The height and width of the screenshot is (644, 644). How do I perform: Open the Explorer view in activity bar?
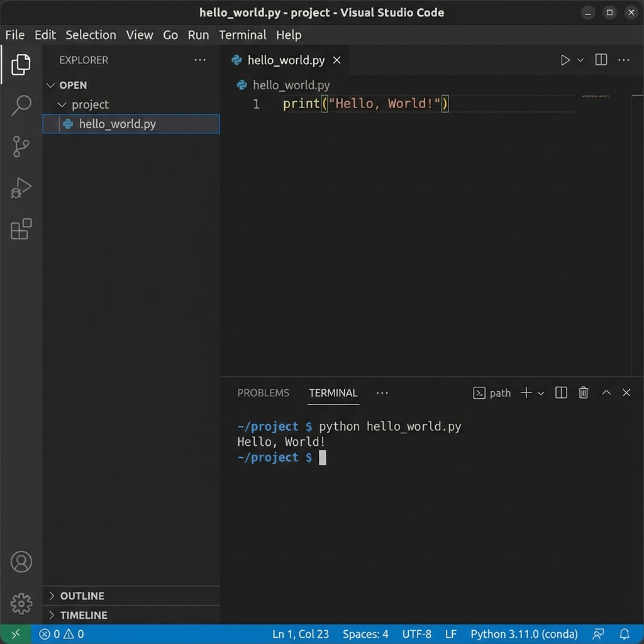21,65
